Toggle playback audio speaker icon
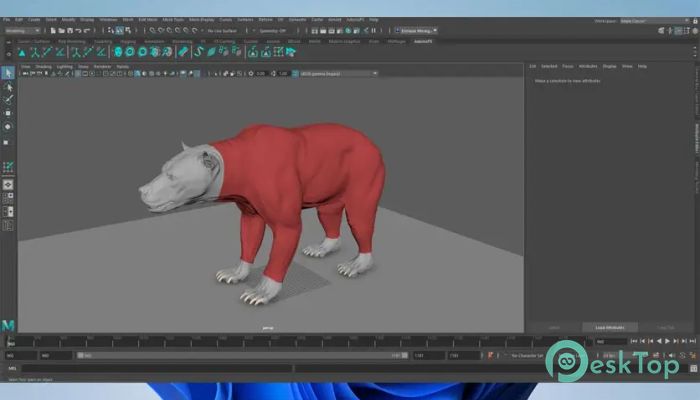Image resolution: width=700 pixels, height=400 pixels. pos(671,355)
